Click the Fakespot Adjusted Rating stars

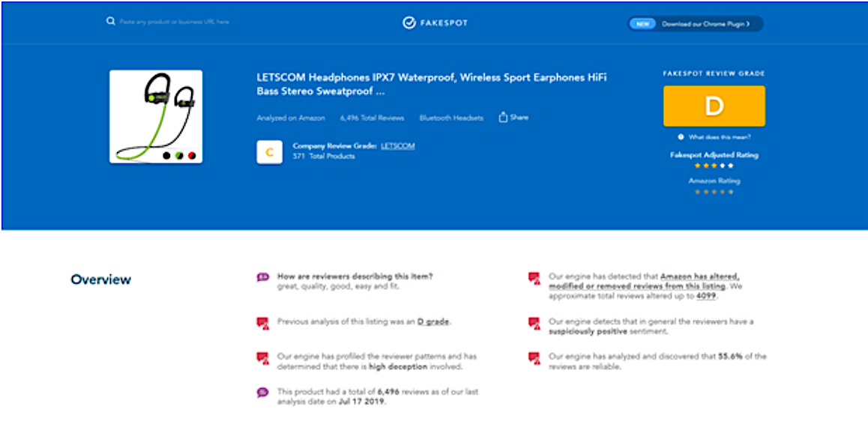pyautogui.click(x=714, y=166)
